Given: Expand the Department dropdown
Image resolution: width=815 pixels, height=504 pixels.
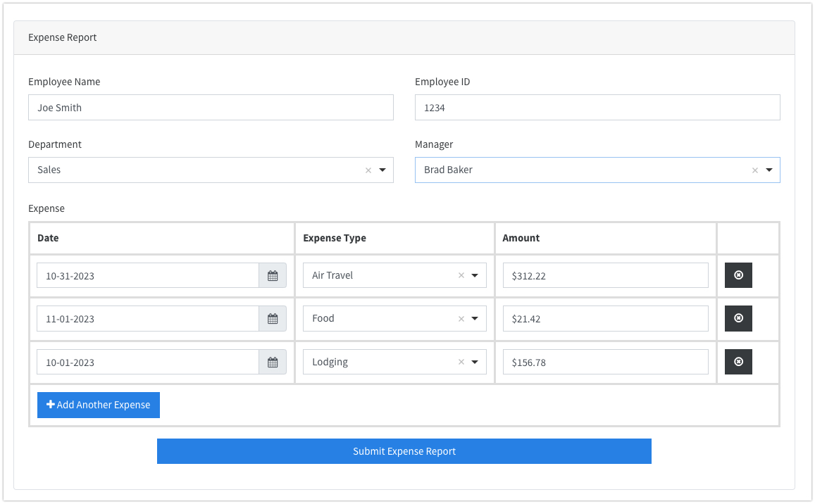Looking at the screenshot, I should (x=382, y=170).
